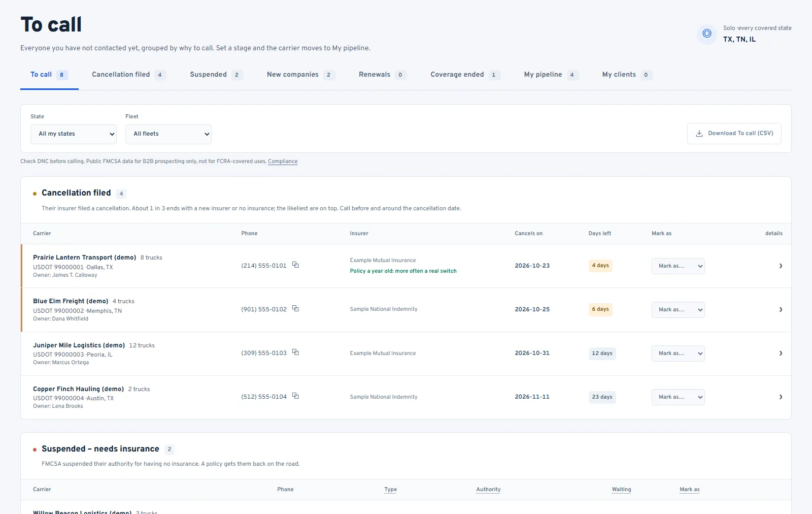Copy phone number (901) 555-0102
Viewport: 812px width, 514px height.
pos(295,309)
